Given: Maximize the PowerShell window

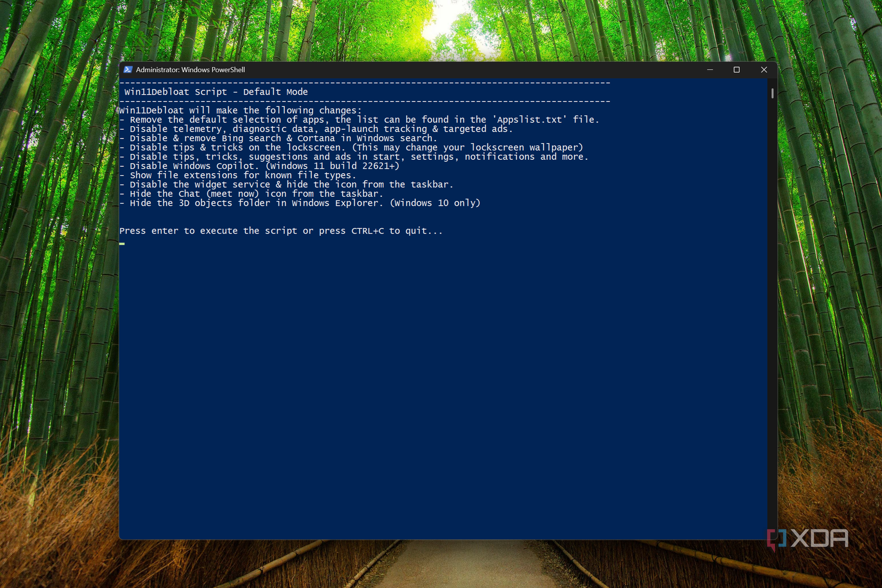Looking at the screenshot, I should point(737,69).
